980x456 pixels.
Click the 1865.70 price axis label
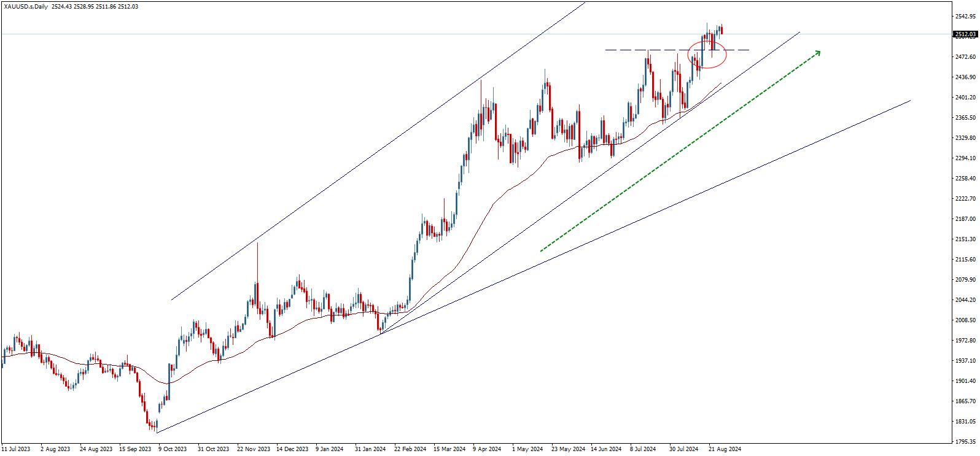[966, 401]
